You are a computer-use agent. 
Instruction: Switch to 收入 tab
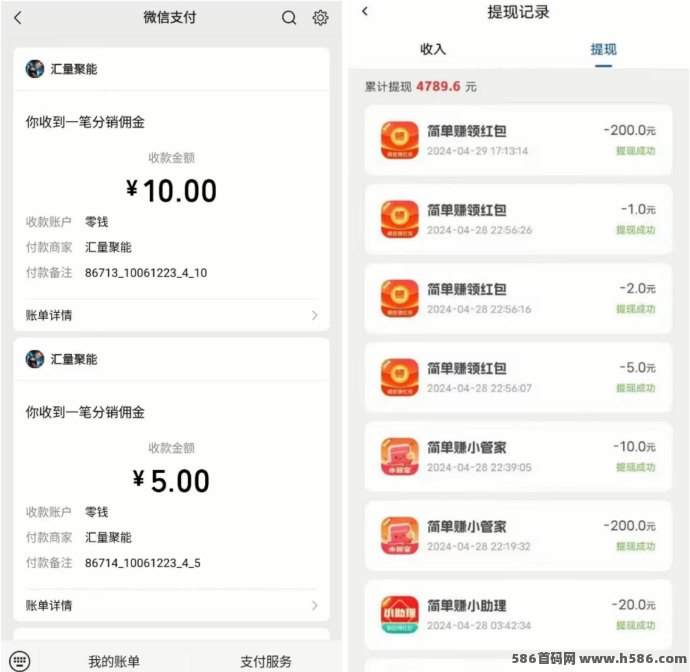433,49
